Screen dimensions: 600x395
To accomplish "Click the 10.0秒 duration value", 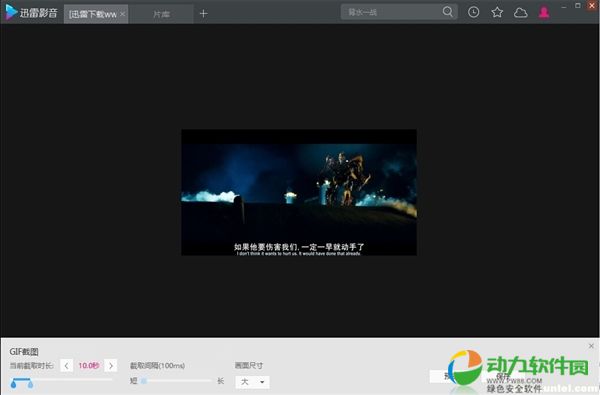I will [x=88, y=366].
